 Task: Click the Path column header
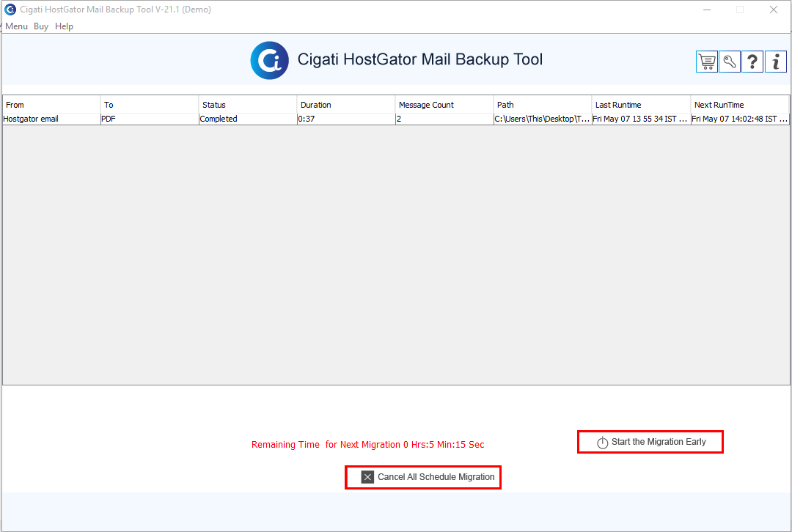543,105
